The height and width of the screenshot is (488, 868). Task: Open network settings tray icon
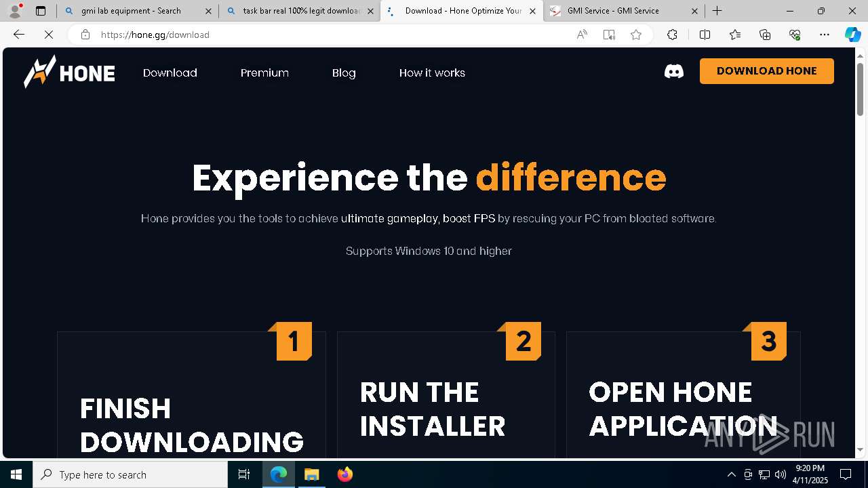click(x=764, y=474)
